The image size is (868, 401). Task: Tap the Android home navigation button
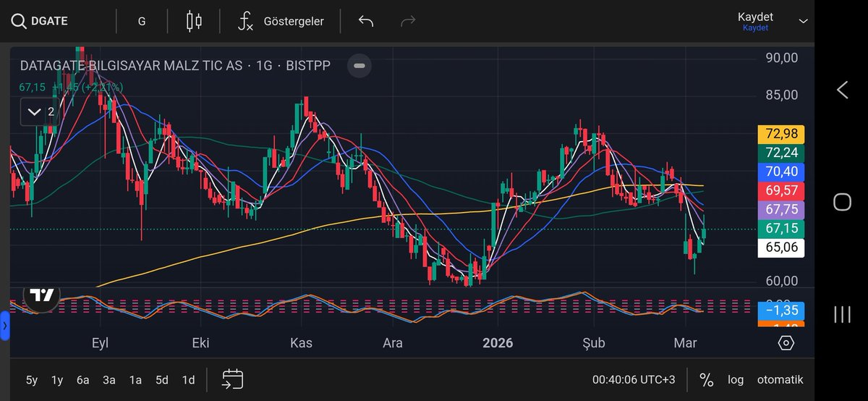pyautogui.click(x=842, y=201)
